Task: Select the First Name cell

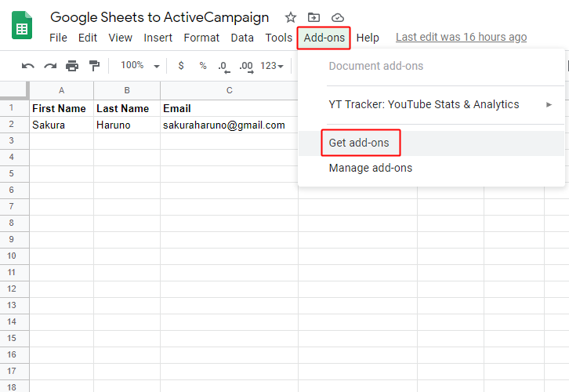Action: [x=62, y=108]
